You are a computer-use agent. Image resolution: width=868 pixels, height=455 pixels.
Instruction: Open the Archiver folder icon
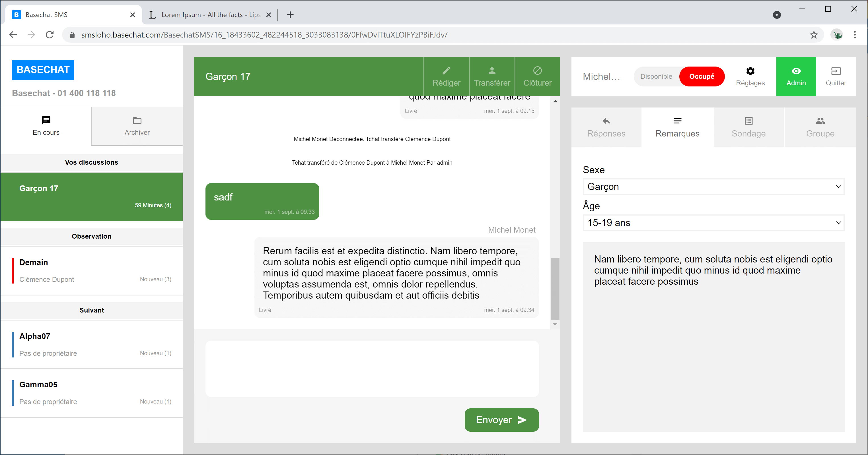(137, 121)
